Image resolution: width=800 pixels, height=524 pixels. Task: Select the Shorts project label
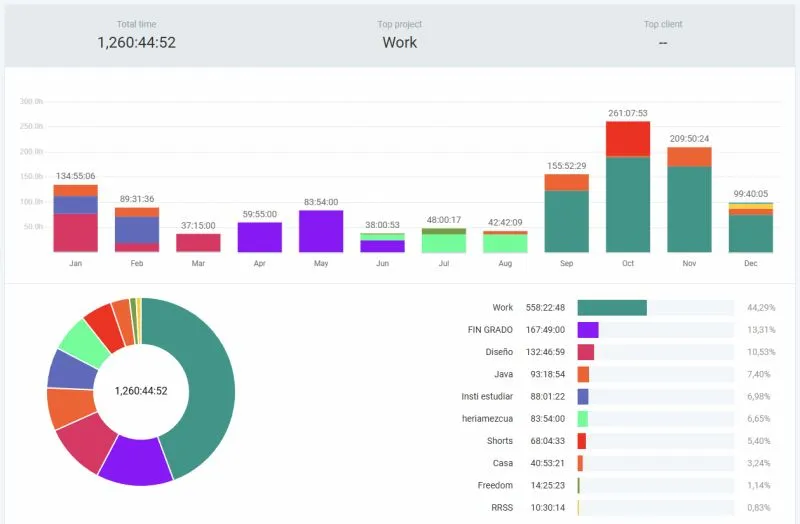click(500, 441)
